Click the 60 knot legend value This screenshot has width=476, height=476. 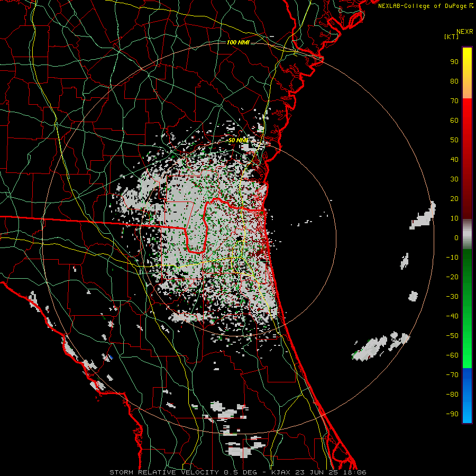pyautogui.click(x=454, y=121)
